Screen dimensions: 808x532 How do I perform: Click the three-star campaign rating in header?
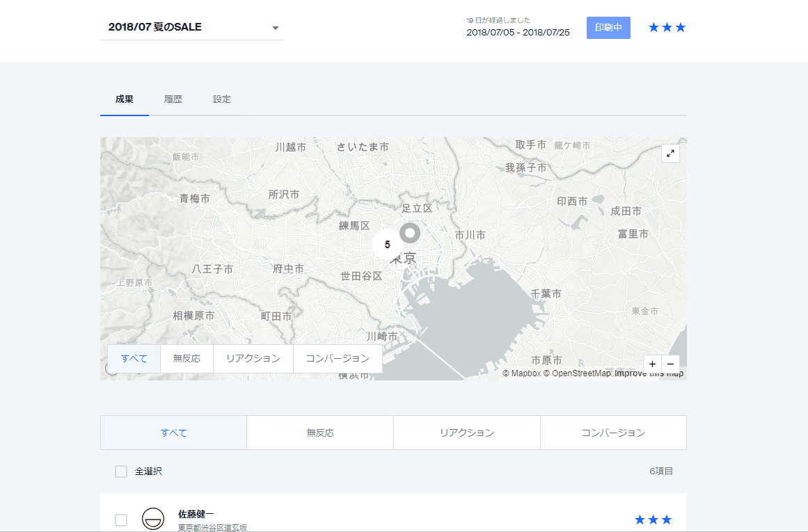click(667, 28)
